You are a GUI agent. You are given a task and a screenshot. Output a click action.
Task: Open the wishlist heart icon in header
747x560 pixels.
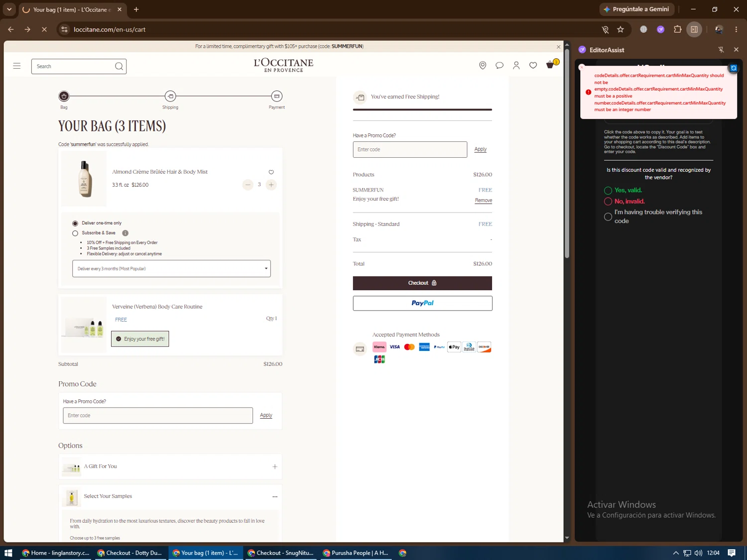[x=533, y=66]
